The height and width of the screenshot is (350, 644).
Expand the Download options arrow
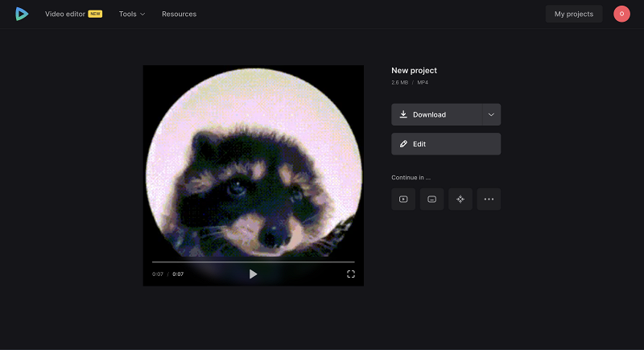(491, 114)
